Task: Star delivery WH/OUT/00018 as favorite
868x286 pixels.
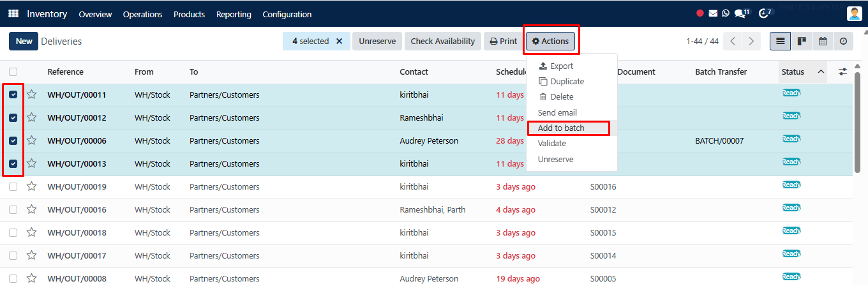Action: tap(31, 232)
